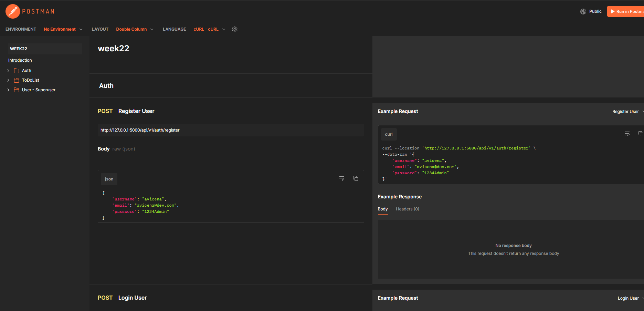Click the ENVIRONMENT label

pos(21,29)
